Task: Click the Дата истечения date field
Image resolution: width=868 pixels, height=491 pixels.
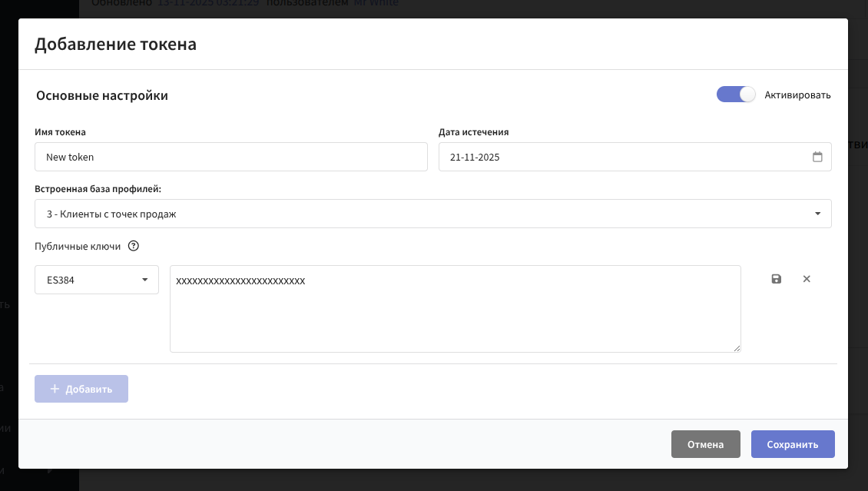Action: coord(622,157)
